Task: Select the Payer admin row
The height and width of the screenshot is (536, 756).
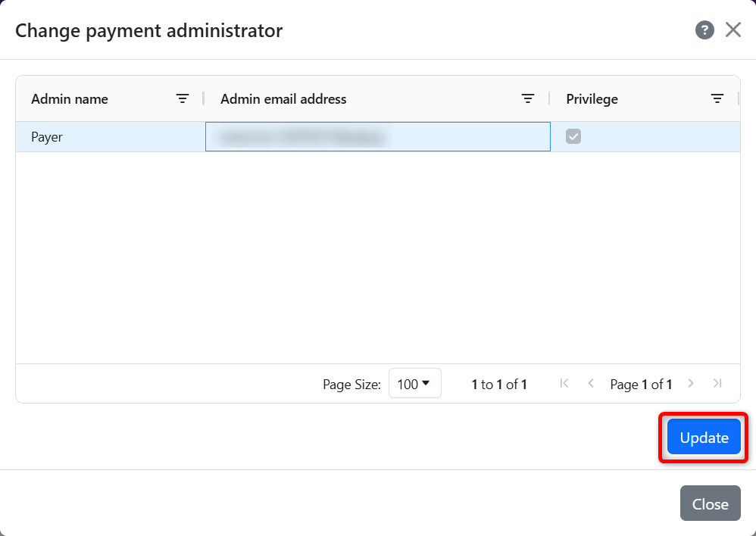Action: (47, 137)
